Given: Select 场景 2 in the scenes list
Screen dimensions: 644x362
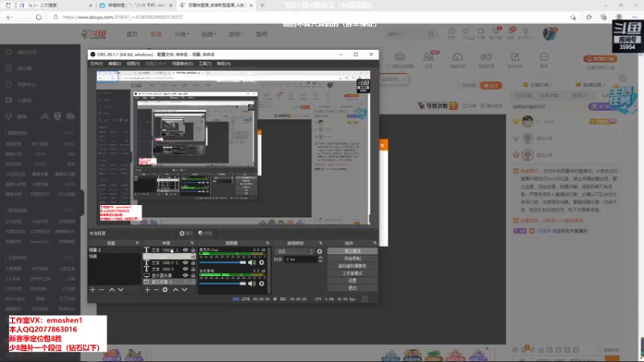Looking at the screenshot, I should click(114, 250).
